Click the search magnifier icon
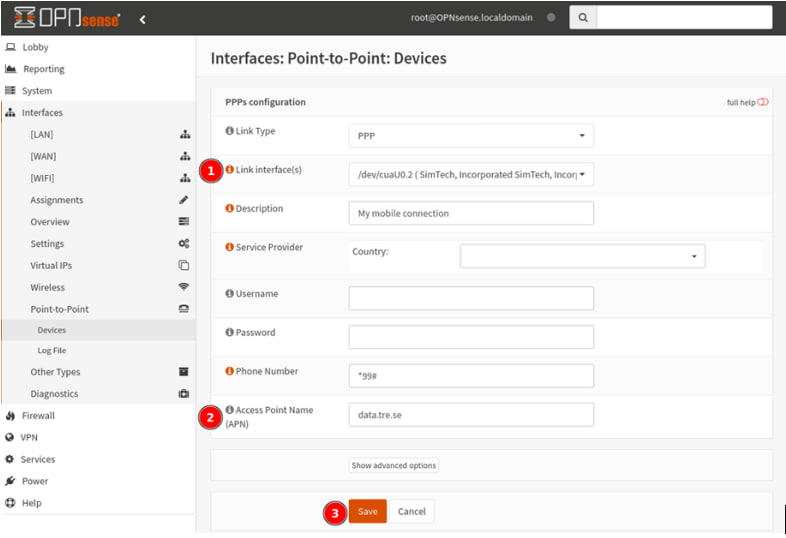The width and height of the screenshot is (786, 538). (x=583, y=18)
